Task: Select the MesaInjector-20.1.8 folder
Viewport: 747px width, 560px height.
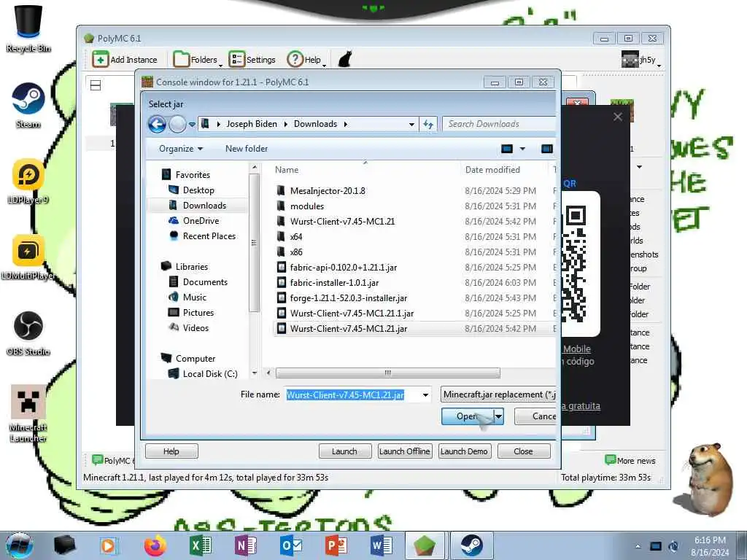Action: (x=328, y=190)
